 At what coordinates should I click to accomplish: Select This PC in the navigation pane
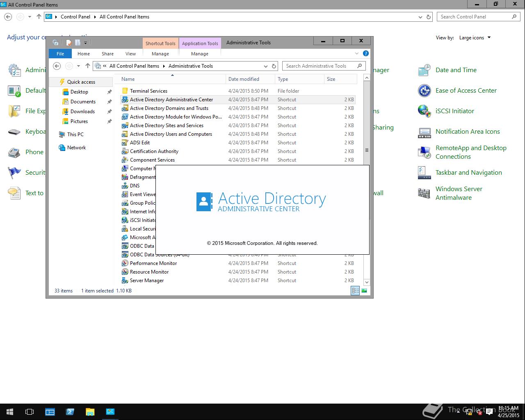[75, 135]
